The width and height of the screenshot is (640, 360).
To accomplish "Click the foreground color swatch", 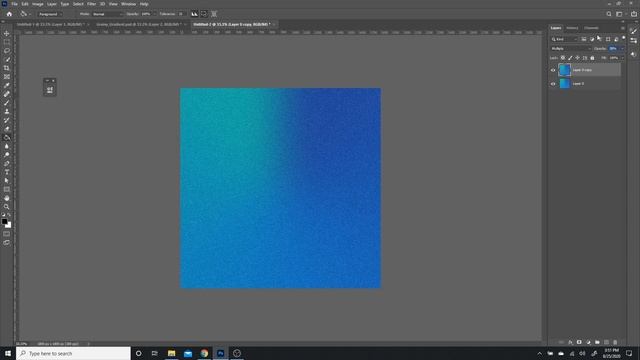I will (4, 222).
